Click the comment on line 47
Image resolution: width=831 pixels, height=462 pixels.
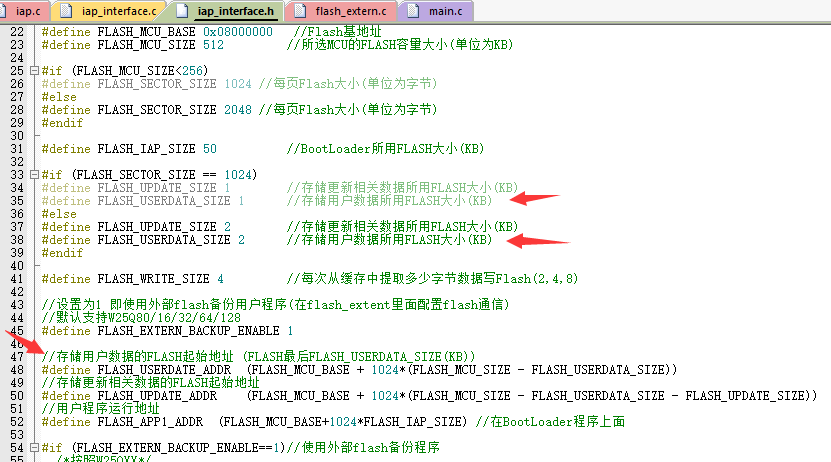pyautogui.click(x=259, y=357)
